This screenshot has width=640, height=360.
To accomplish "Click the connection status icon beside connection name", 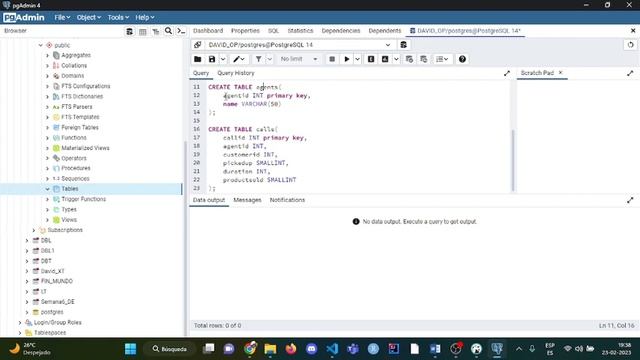I will click(198, 45).
